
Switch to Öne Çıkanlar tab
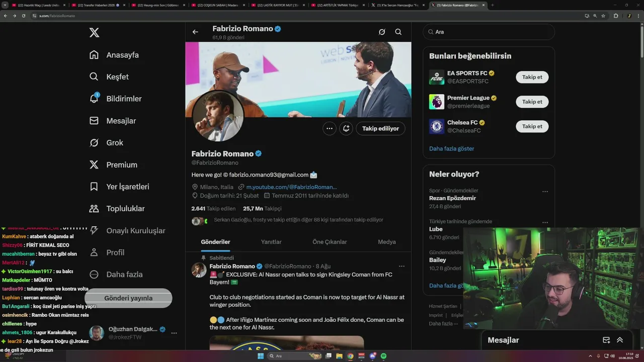tap(330, 242)
